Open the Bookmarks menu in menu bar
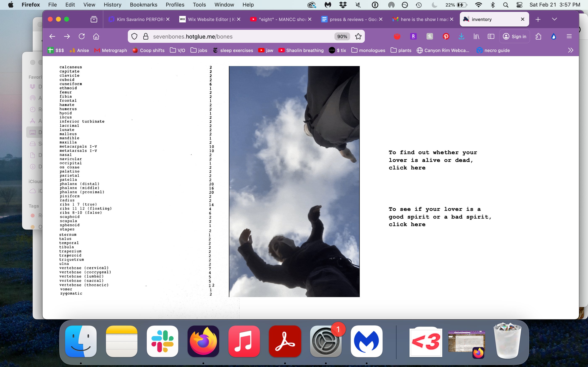The height and width of the screenshot is (367, 588). (143, 5)
